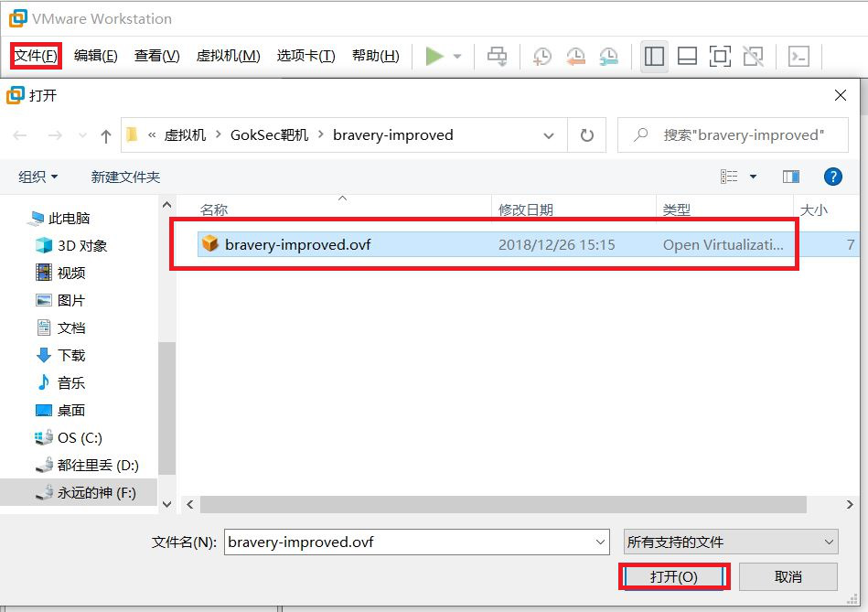Click the 新建文件夹 button
The height and width of the screenshot is (612, 868).
(125, 177)
